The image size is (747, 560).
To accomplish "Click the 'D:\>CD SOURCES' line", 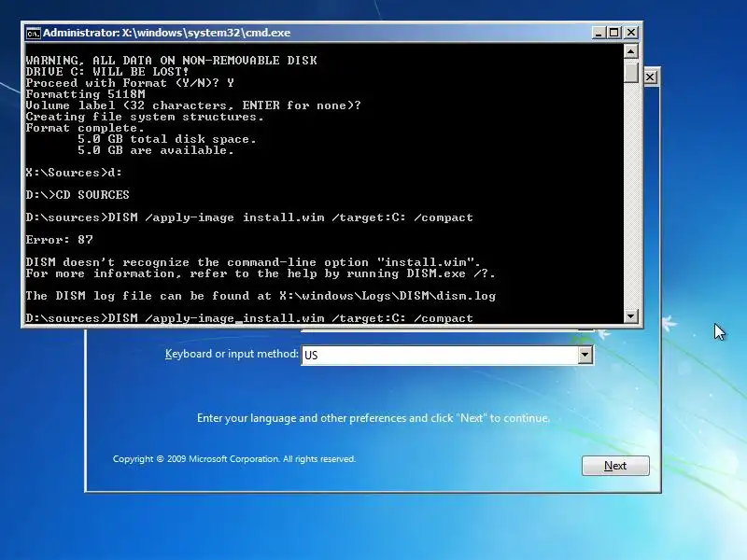I will (x=78, y=195).
